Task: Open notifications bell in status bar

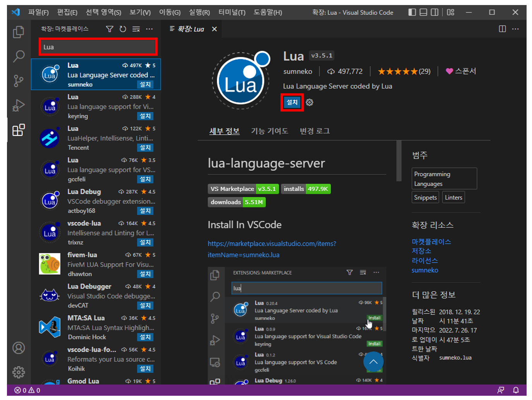Action: 516,390
